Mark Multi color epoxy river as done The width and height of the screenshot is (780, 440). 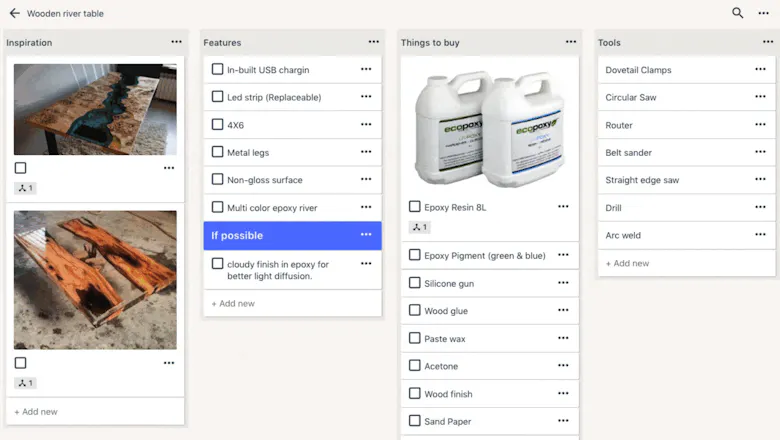tap(217, 206)
